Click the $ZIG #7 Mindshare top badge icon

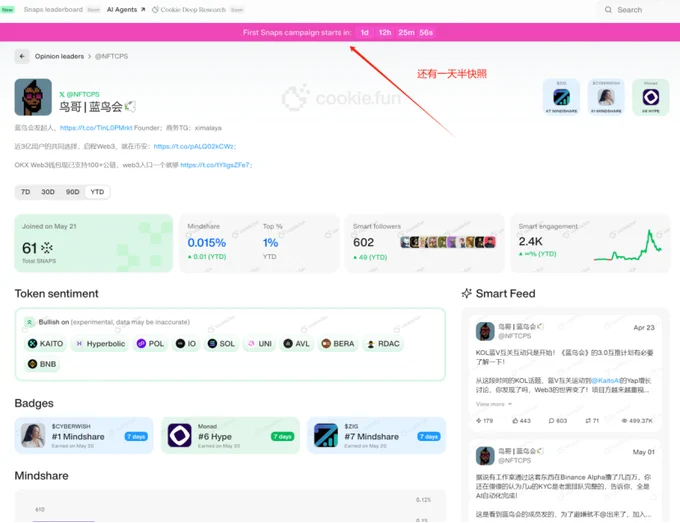pos(561,97)
